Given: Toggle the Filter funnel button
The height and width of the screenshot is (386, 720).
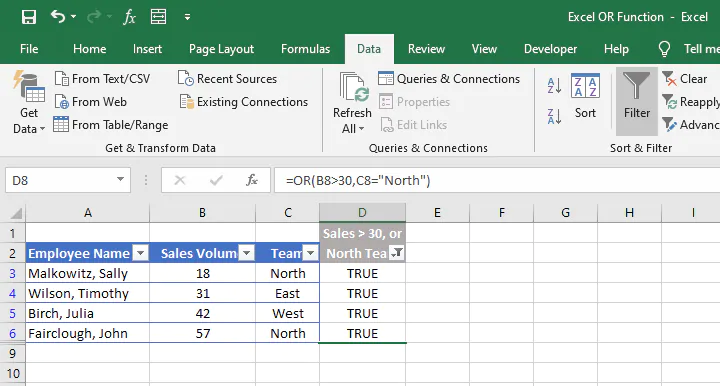Looking at the screenshot, I should click(636, 101).
